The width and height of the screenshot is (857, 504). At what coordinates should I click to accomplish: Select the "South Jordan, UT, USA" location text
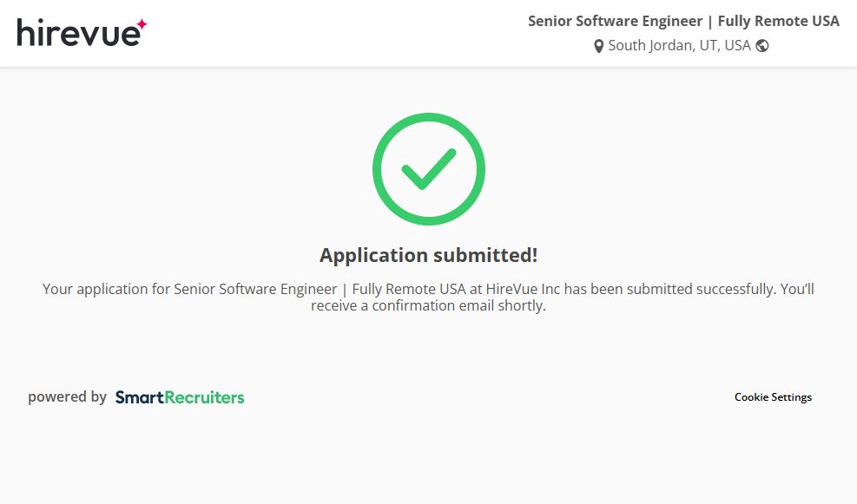[x=679, y=46]
